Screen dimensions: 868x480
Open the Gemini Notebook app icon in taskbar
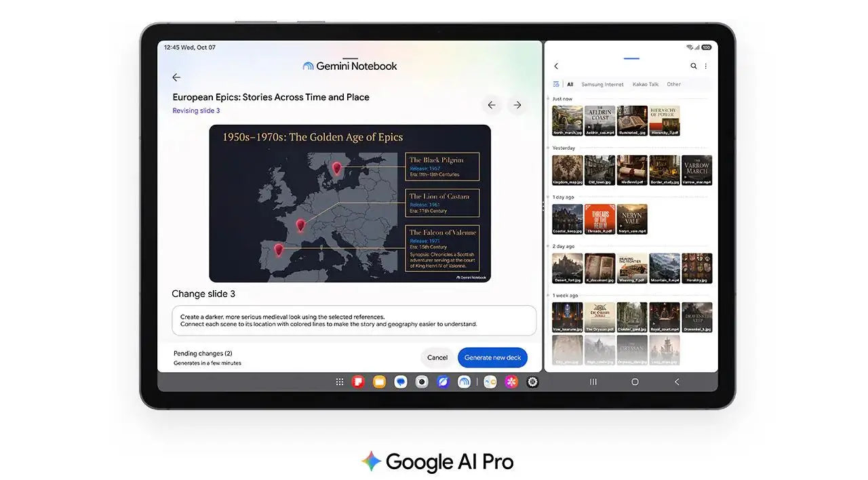(x=464, y=382)
